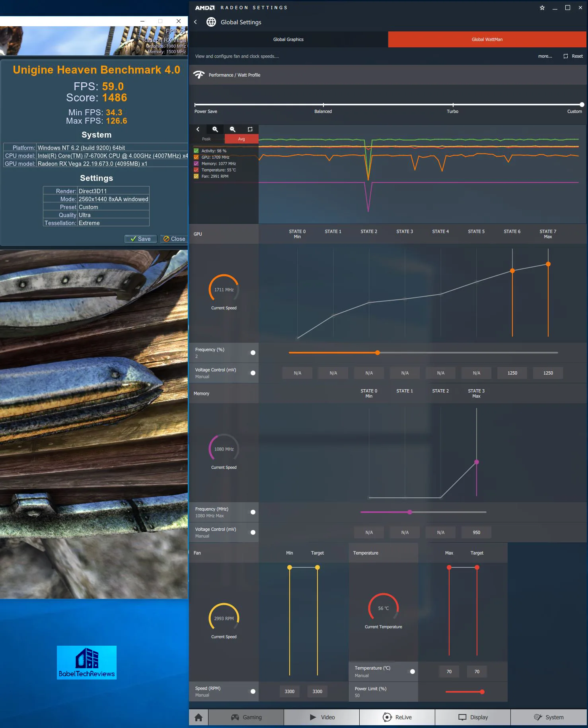Open the Home tab icon

click(199, 717)
